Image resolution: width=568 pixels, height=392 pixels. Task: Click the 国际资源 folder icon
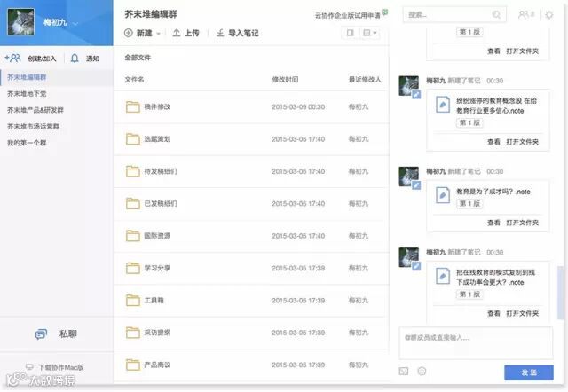(133, 236)
